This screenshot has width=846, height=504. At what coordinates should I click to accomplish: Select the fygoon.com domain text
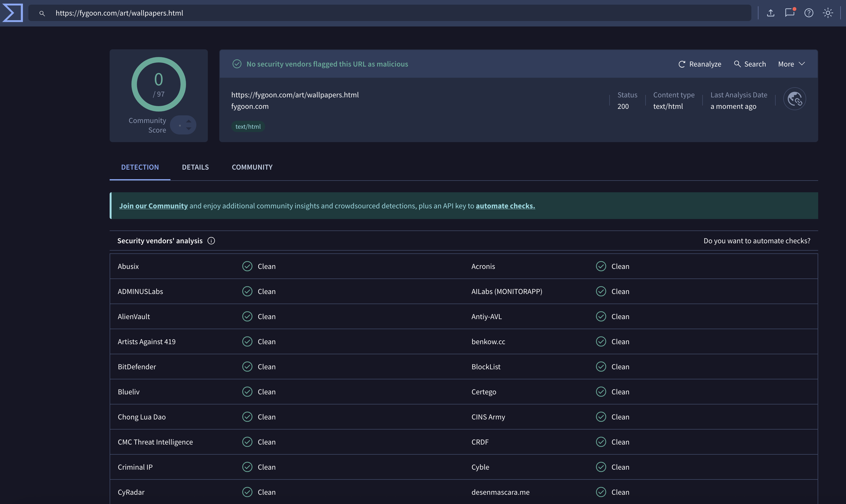coord(250,107)
